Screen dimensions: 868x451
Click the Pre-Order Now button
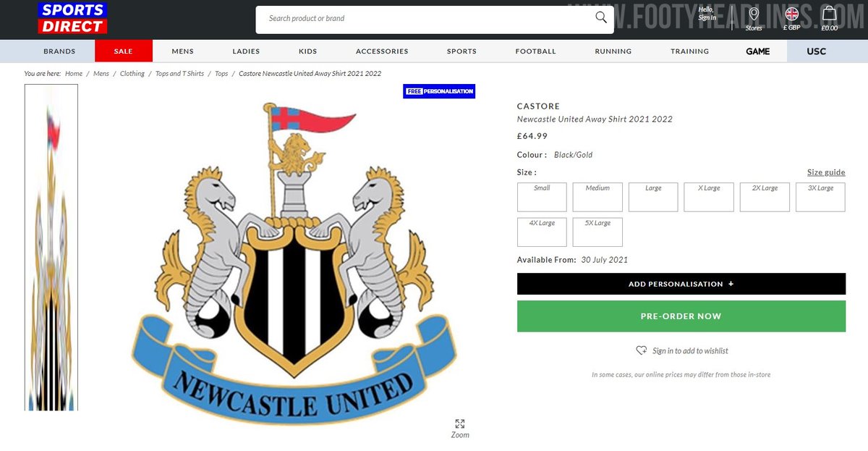coord(681,316)
